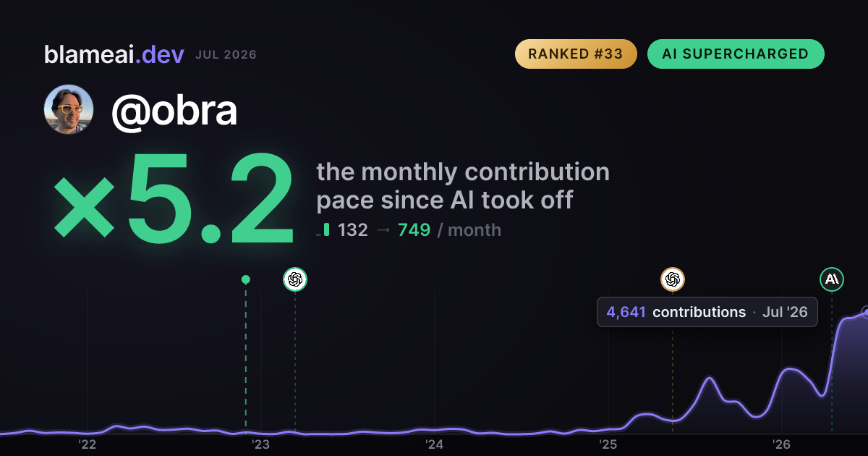Open the @obra profile avatar
Image resolution: width=868 pixels, height=456 pixels.
[69, 109]
